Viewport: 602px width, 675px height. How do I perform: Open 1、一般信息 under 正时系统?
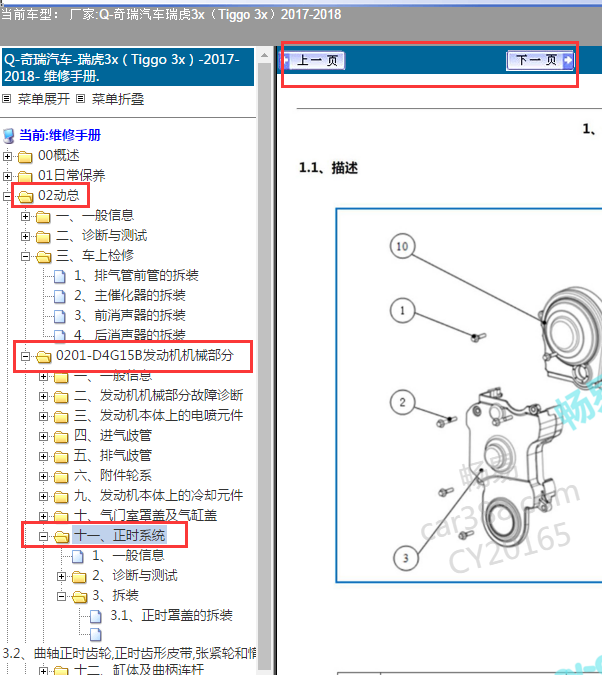[x=128, y=555]
